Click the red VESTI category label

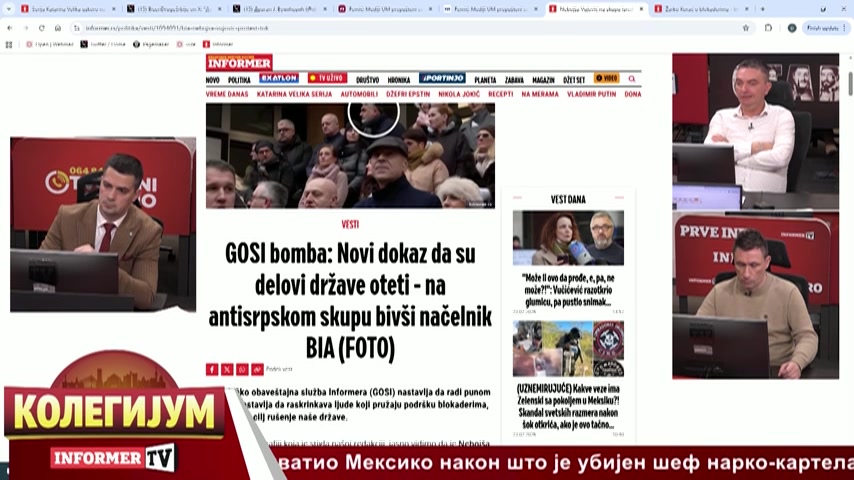pyautogui.click(x=350, y=225)
